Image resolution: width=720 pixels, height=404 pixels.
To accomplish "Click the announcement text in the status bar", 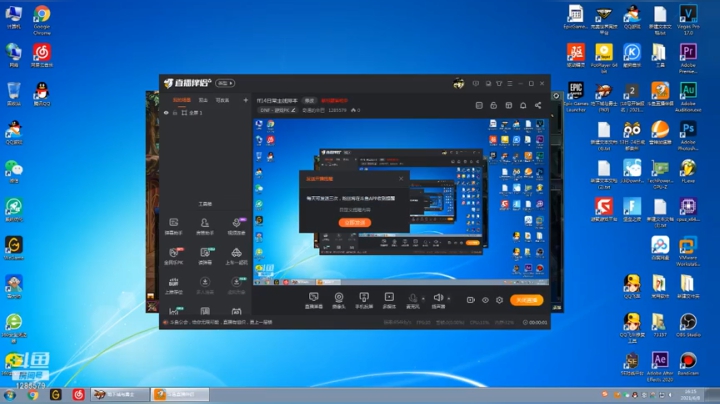I will click(x=221, y=322).
